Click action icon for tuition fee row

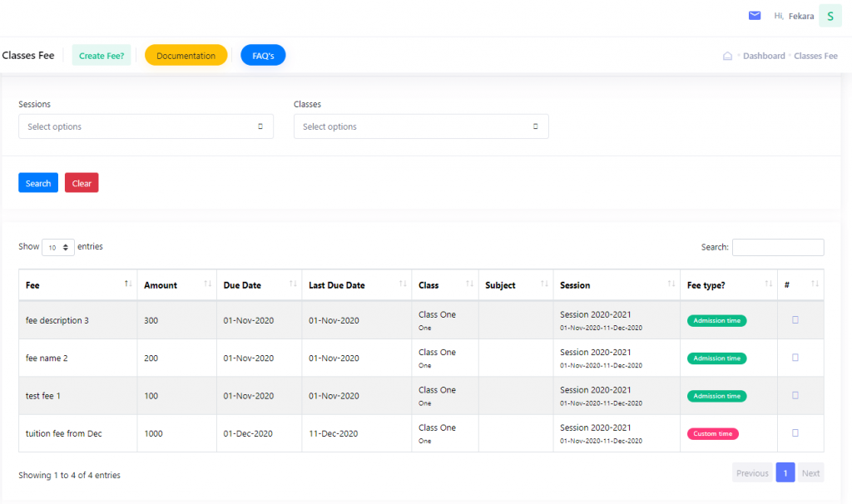(x=795, y=432)
